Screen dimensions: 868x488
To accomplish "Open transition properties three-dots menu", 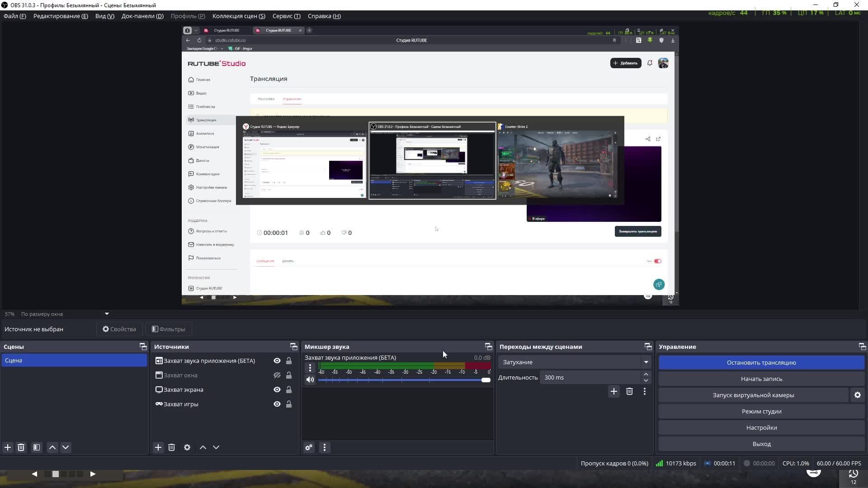I will pyautogui.click(x=645, y=391).
